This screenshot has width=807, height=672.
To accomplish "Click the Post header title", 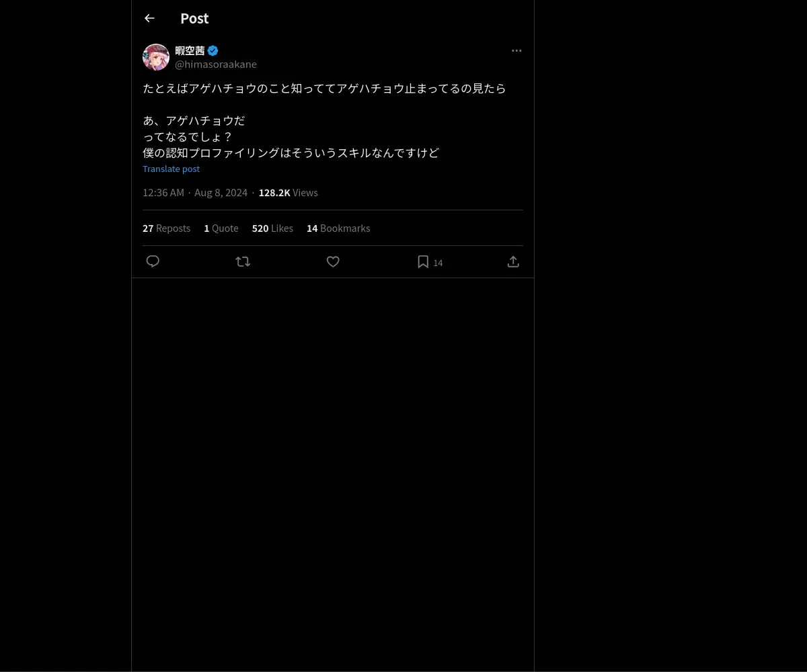I will (x=194, y=18).
